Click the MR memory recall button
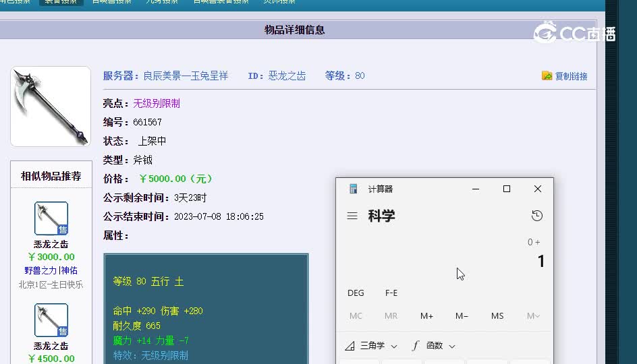The width and height of the screenshot is (637, 364). [391, 315]
